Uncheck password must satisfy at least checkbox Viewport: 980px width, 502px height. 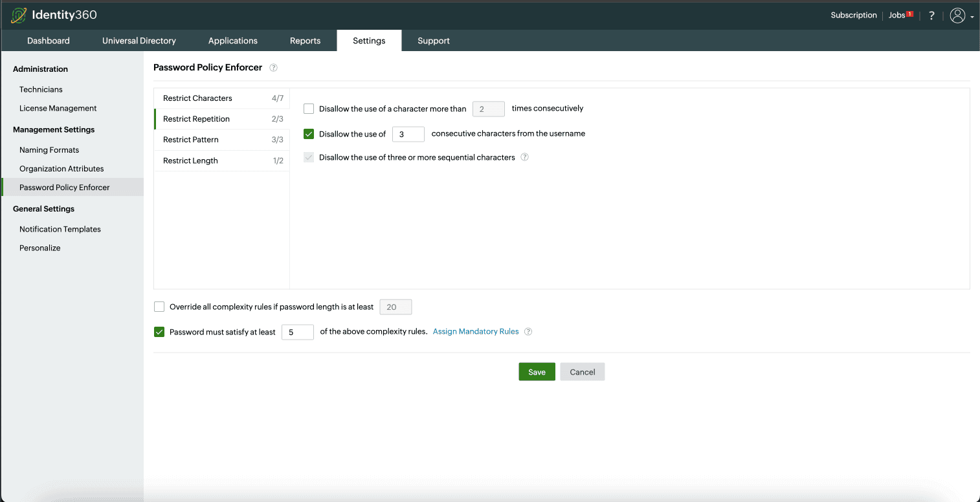point(159,332)
